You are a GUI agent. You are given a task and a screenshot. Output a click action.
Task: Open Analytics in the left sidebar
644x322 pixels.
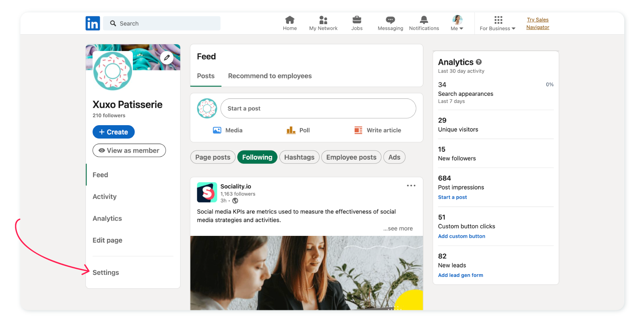point(107,218)
